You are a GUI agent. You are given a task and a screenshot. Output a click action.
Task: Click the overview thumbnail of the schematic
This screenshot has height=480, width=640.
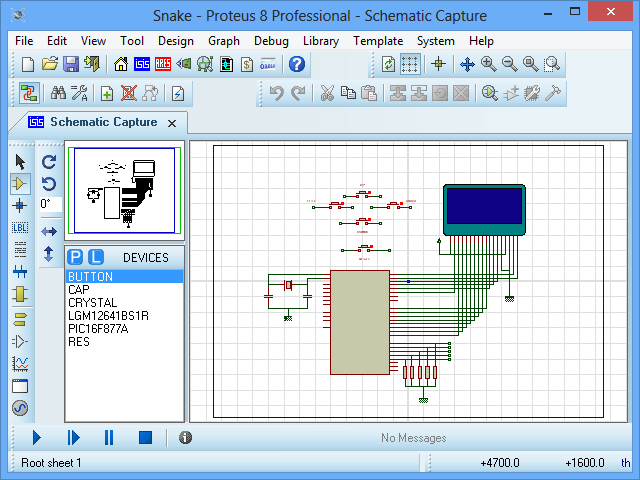(x=124, y=190)
